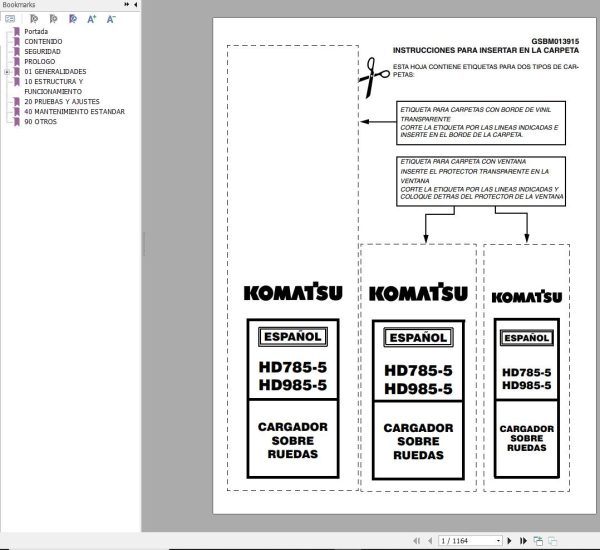This screenshot has width=600, height=550.
Task: Open 10 ESTRUCTURA Y FUNCIONAMIENTO bookmark
Action: tap(53, 86)
